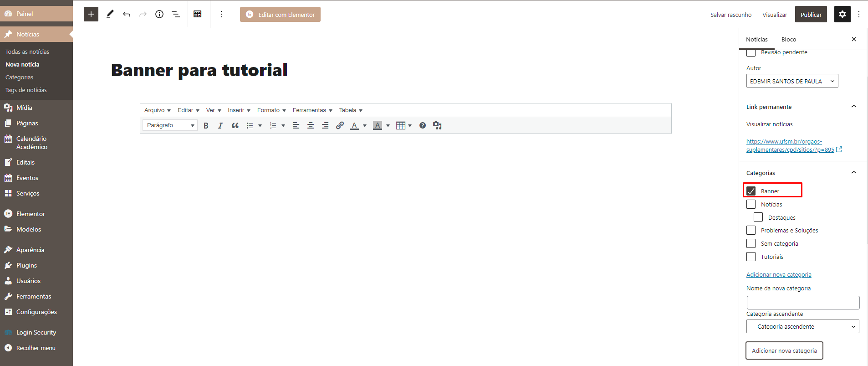Check the Tutoriais category checkbox
The width and height of the screenshot is (868, 366).
tap(751, 257)
